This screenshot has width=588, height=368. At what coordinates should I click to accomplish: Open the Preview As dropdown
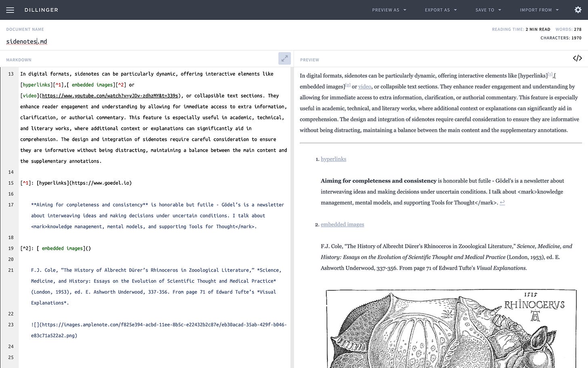pyautogui.click(x=389, y=10)
